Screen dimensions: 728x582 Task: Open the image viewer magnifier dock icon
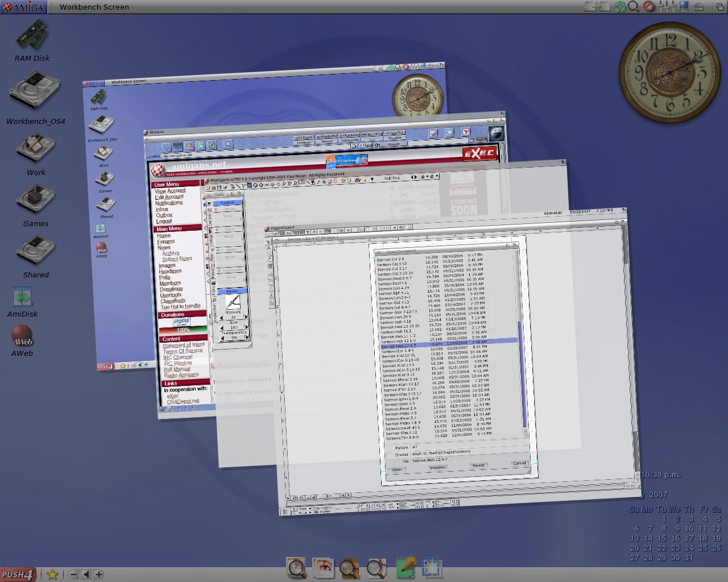(x=297, y=568)
